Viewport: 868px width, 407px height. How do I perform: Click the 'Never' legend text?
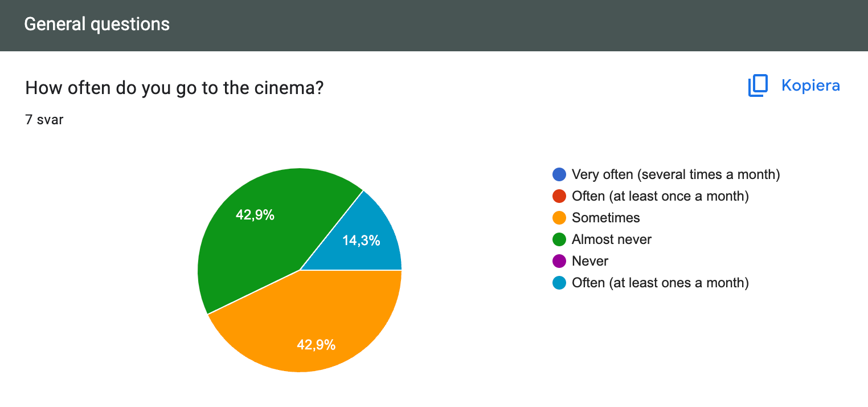(x=590, y=261)
